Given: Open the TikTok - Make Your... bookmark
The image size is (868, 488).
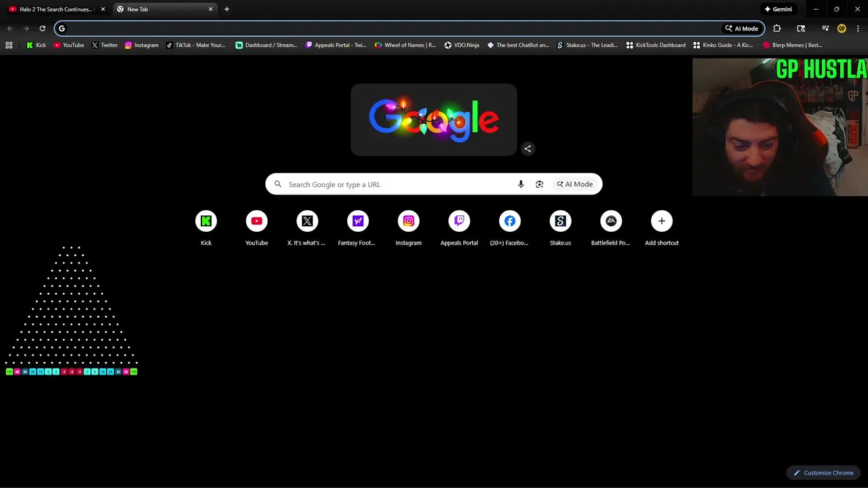Looking at the screenshot, I should [x=196, y=45].
